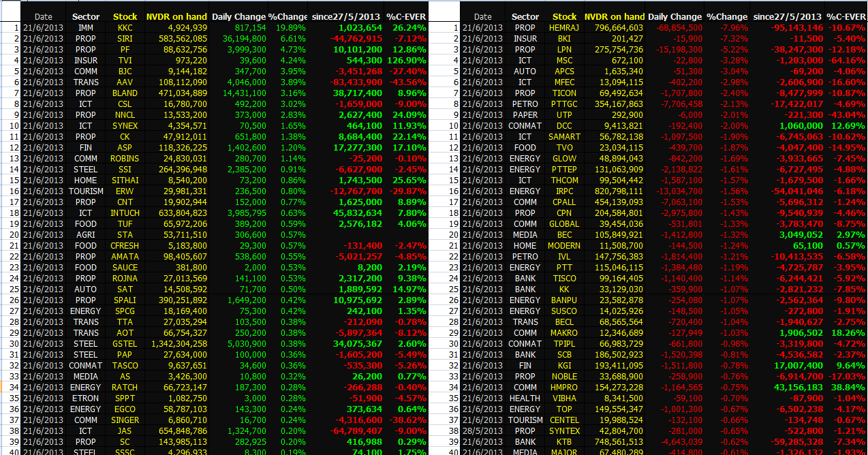Click the AMATA stock cell
This screenshot has width=868, height=455.
125,257
